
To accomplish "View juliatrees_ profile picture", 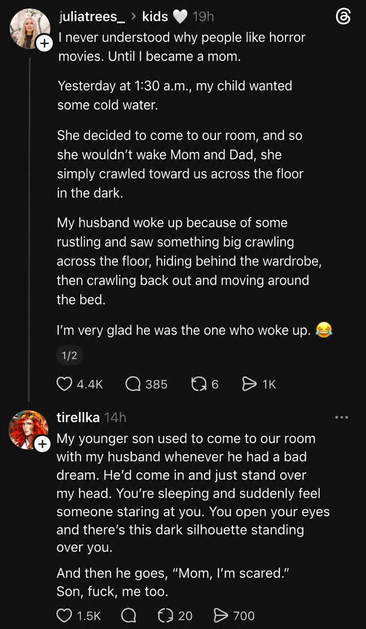I will pos(30,28).
